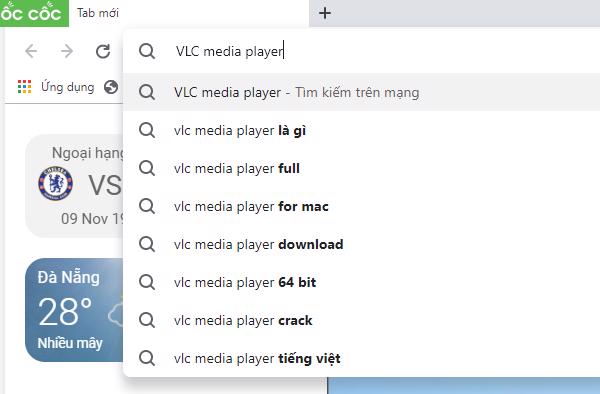Viewport: 600px width, 394px height.
Task: Choose suggestion "vlc media player for mac"
Action: 362,206
